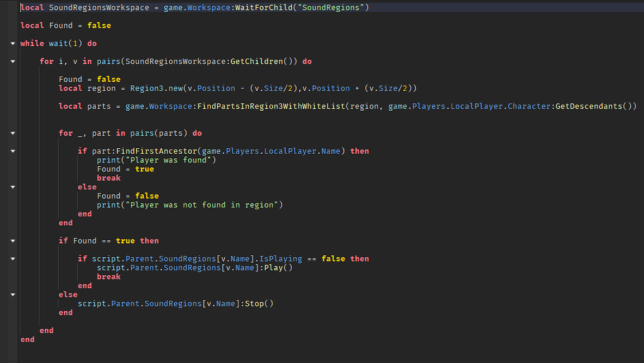Collapse the for i, v pairs loop
This screenshot has width=644, height=363.
point(12,61)
